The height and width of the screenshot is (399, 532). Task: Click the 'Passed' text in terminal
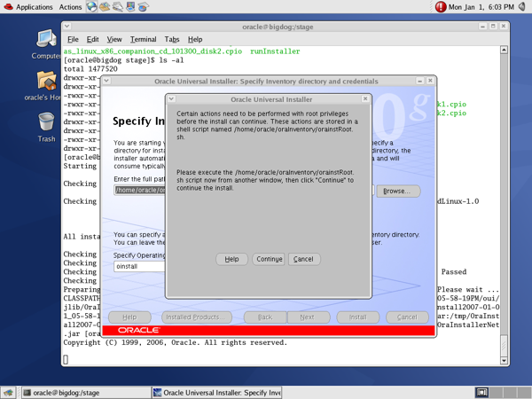click(x=454, y=272)
